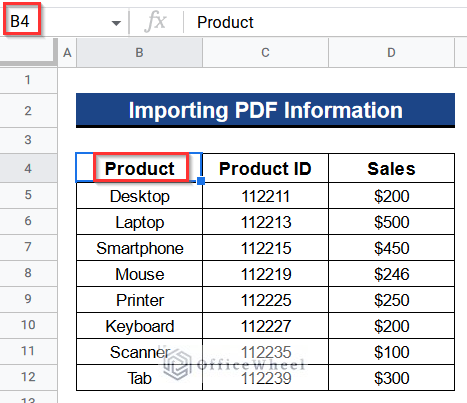Select row 4 header
This screenshot has height=403, width=467.
28,168
